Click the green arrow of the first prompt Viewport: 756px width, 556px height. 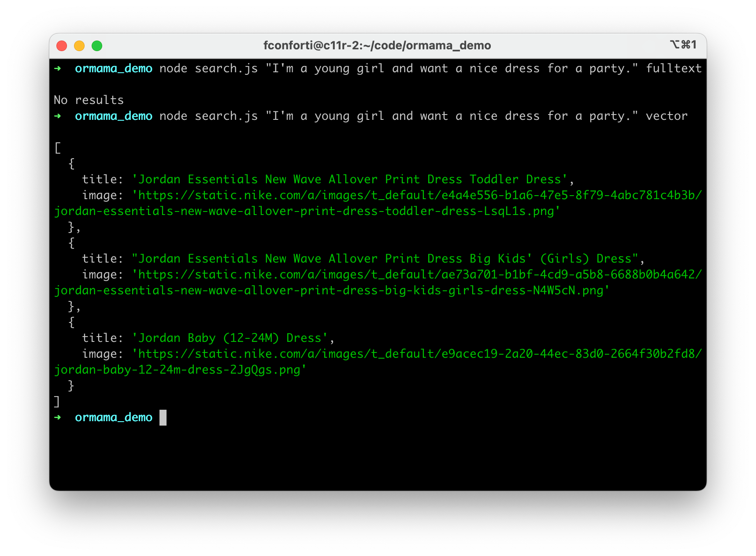click(58, 68)
